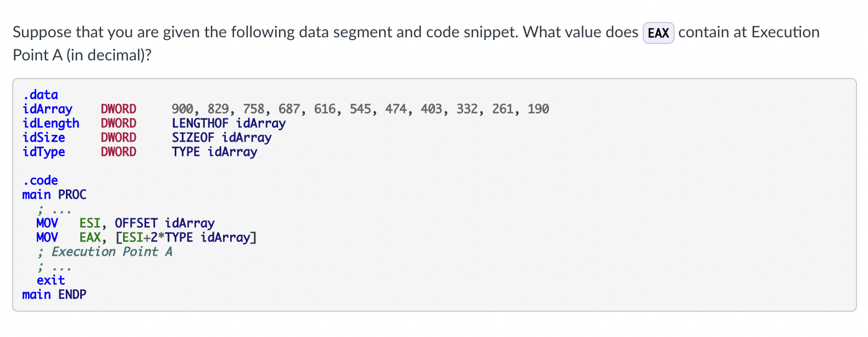The image size is (868, 337).
Task: Click the Execution Point A comment
Action: (x=104, y=252)
